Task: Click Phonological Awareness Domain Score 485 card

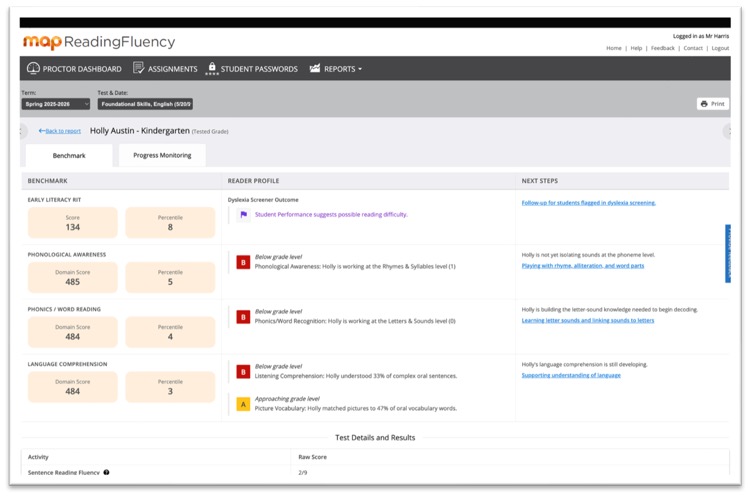Action: click(73, 277)
